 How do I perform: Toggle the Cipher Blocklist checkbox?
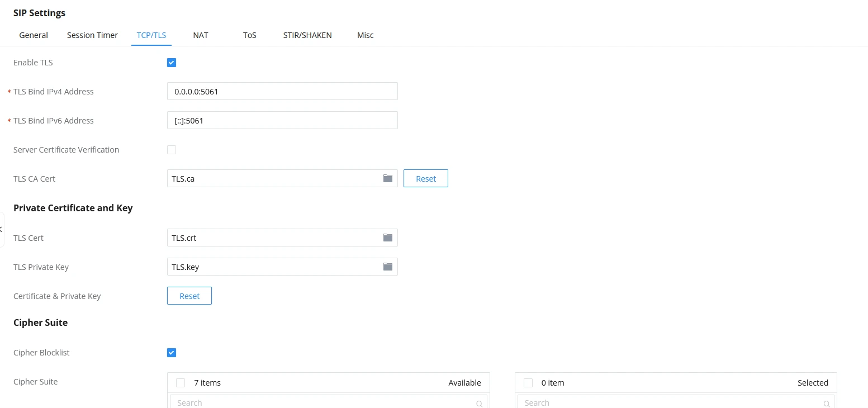click(x=172, y=353)
